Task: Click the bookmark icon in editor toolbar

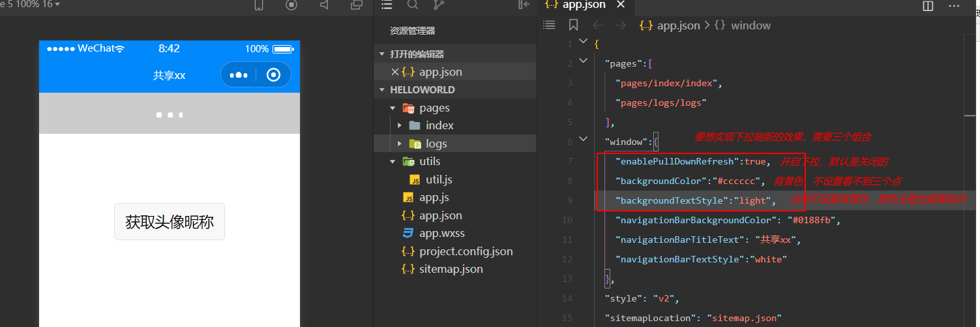Action: pos(573,25)
